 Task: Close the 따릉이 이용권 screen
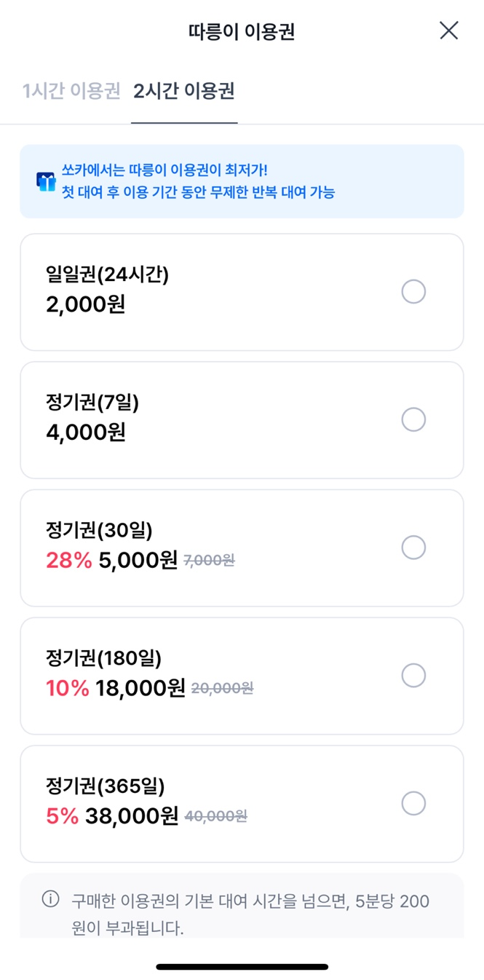coord(448,31)
